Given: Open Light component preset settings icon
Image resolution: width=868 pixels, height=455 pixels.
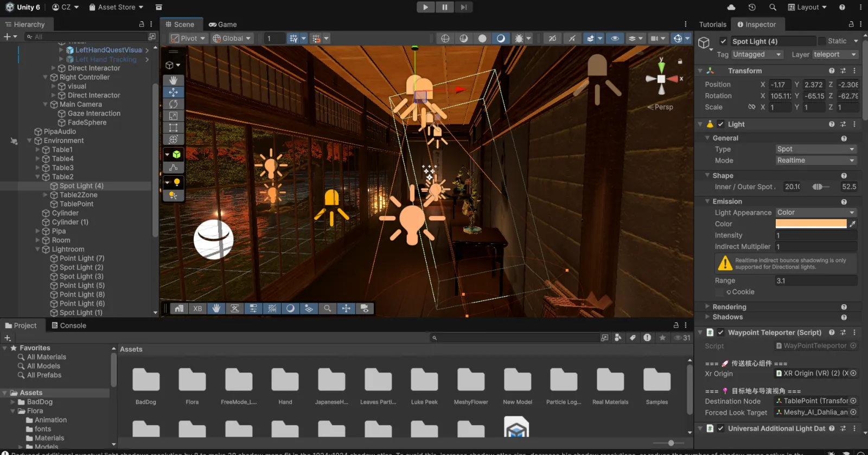Looking at the screenshot, I should pyautogui.click(x=843, y=124).
